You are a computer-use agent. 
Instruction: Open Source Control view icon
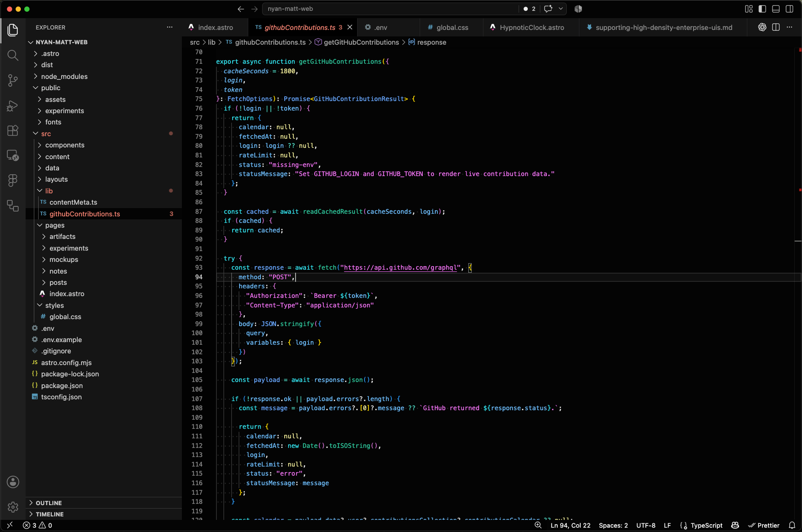coord(13,80)
